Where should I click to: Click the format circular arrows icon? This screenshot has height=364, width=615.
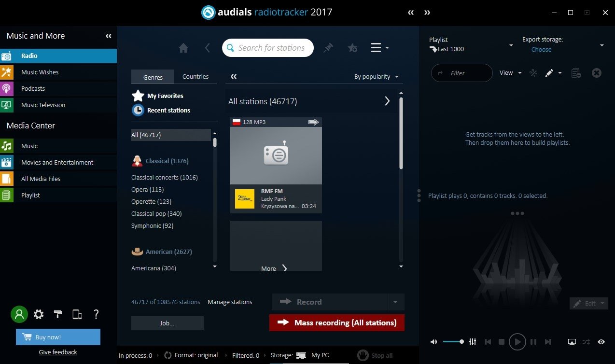(168, 355)
